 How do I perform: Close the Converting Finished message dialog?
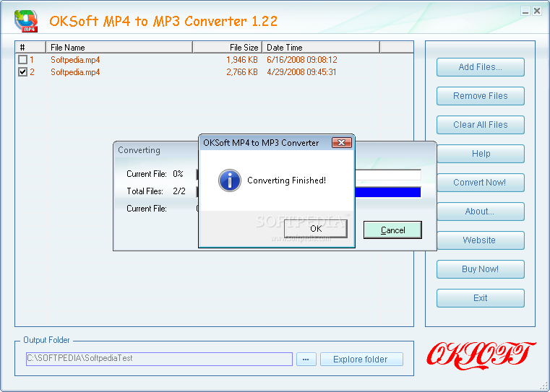(341, 142)
